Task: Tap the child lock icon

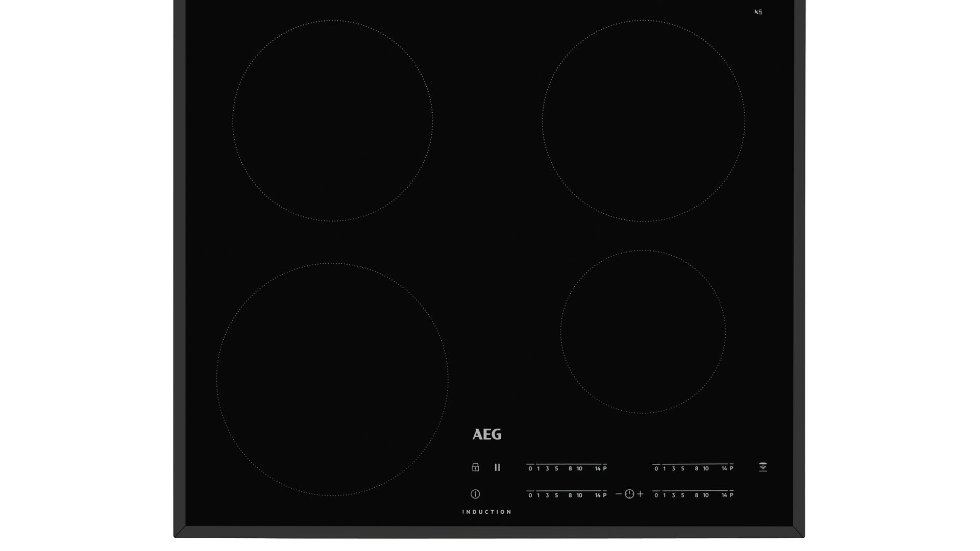Action: point(475,468)
